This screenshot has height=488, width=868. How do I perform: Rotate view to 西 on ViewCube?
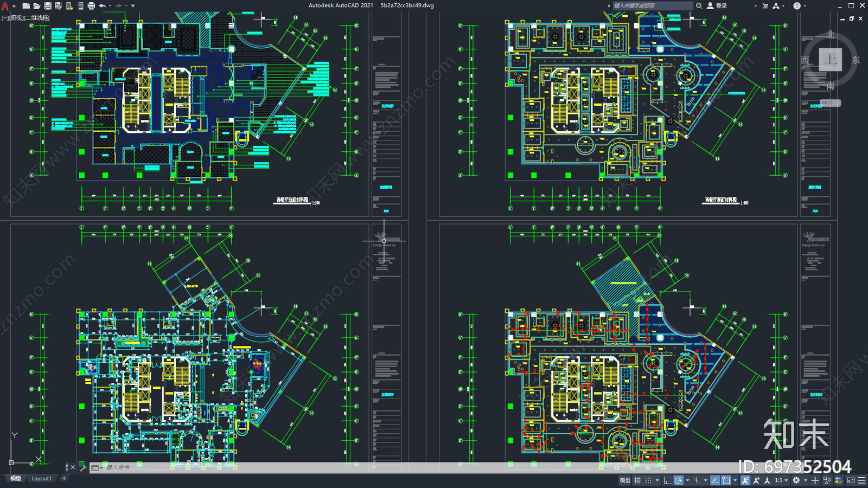pyautogui.click(x=805, y=60)
